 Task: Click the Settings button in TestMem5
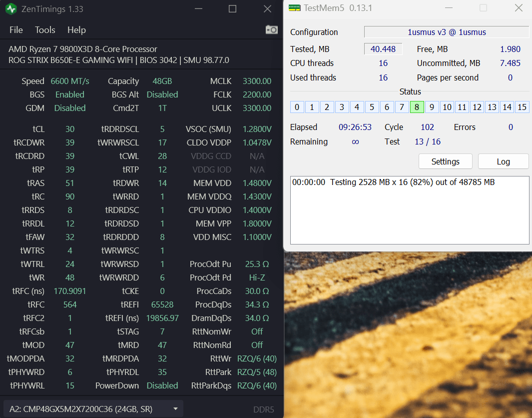tap(445, 161)
